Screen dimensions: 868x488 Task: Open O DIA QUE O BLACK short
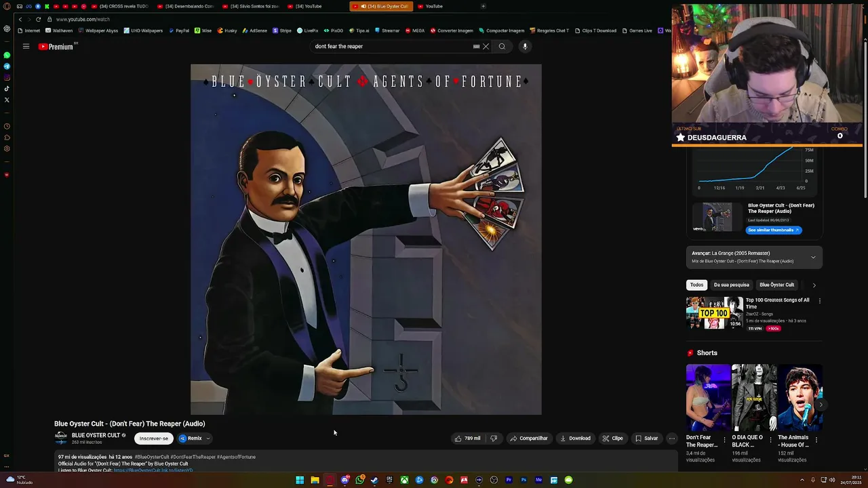click(754, 397)
